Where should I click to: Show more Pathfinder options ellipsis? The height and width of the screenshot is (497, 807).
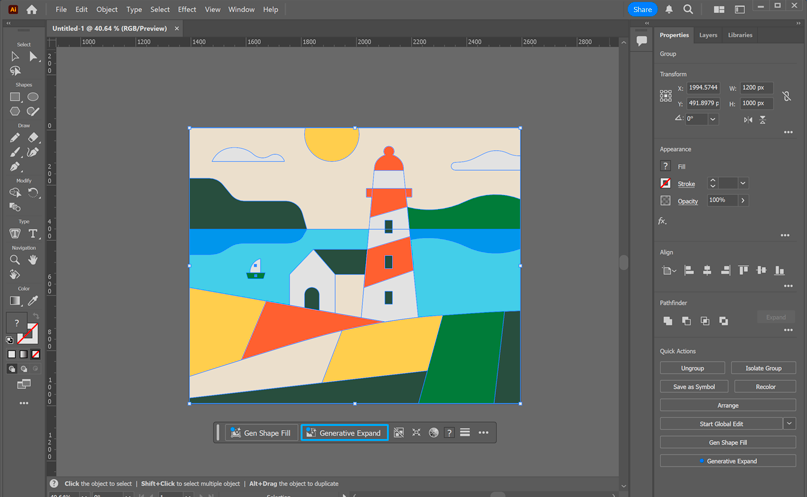click(788, 330)
